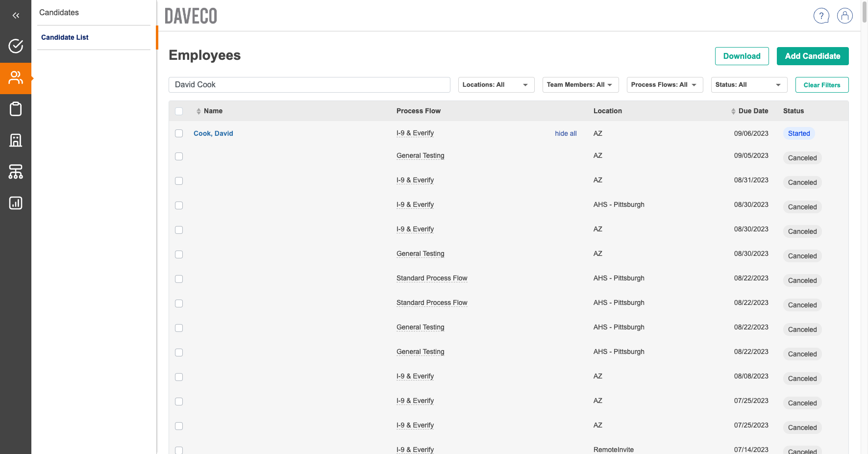Open the Team Members: All dropdown
Image resolution: width=868 pixels, height=454 pixels.
(x=580, y=85)
